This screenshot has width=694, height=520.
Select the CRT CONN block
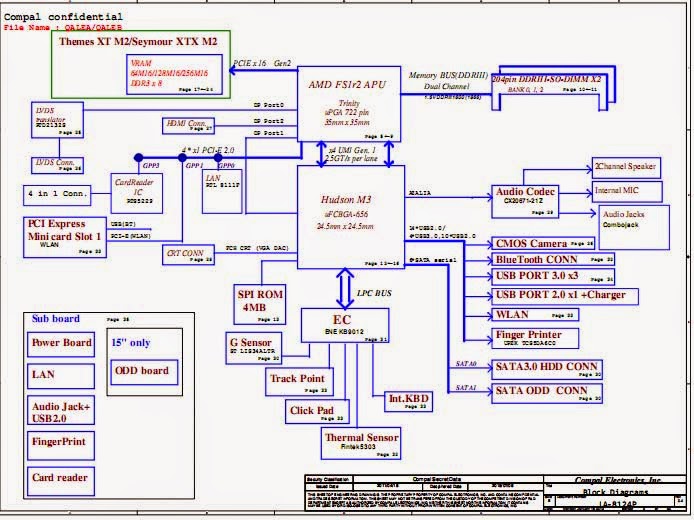click(x=189, y=255)
